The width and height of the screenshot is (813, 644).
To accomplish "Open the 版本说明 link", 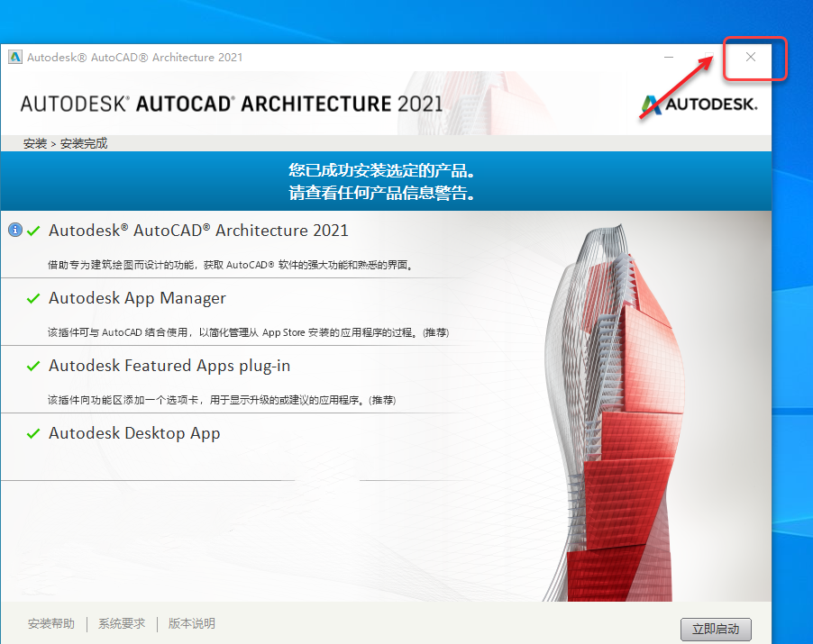I will coord(191,623).
